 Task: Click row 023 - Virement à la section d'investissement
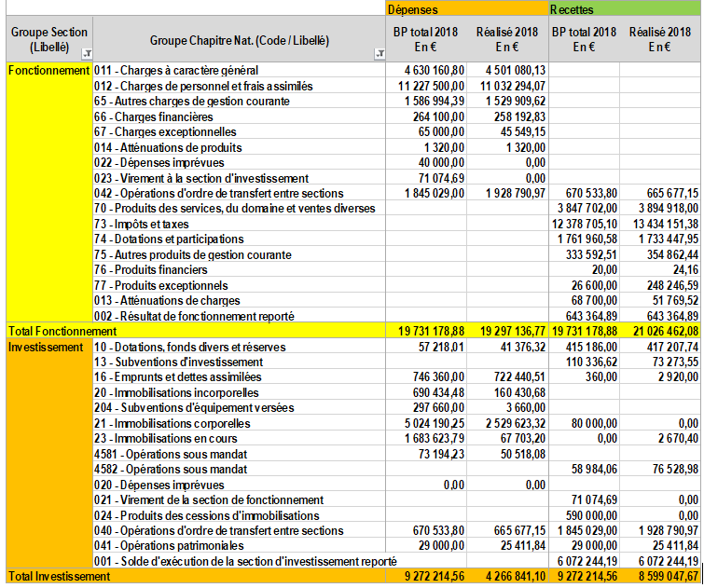tap(201, 178)
